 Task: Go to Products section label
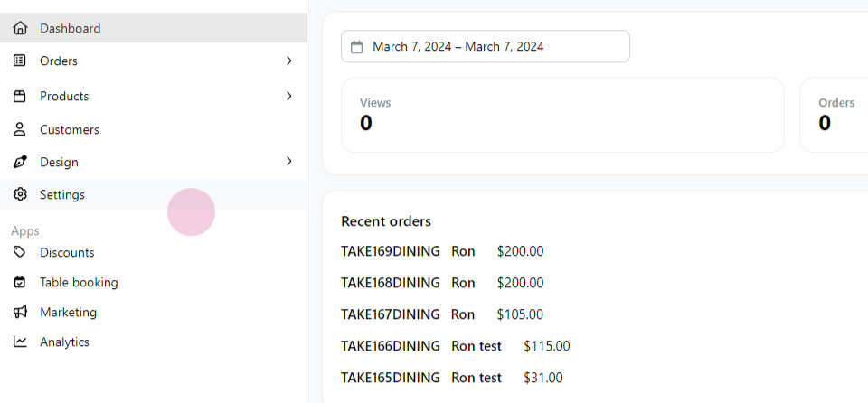64,97
